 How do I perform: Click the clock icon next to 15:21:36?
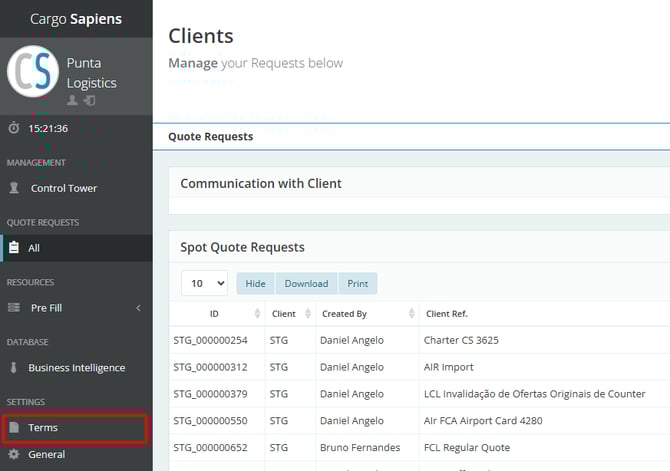tap(14, 128)
